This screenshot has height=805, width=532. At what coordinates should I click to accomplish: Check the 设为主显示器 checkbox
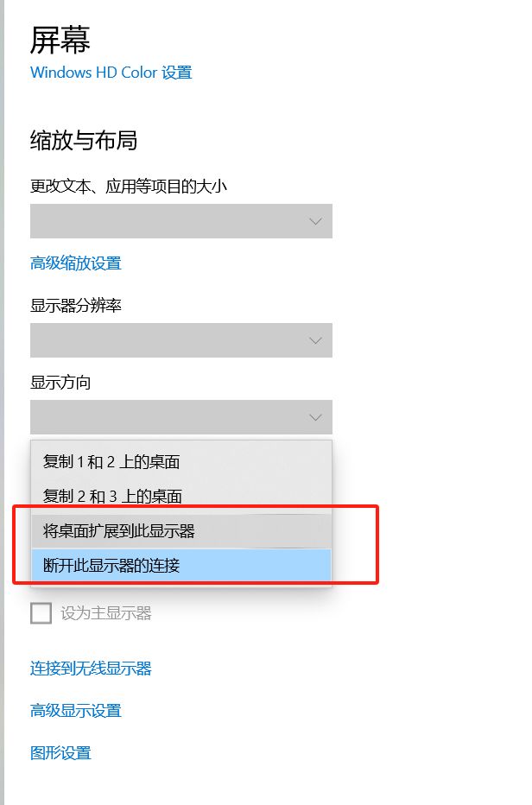click(41, 613)
